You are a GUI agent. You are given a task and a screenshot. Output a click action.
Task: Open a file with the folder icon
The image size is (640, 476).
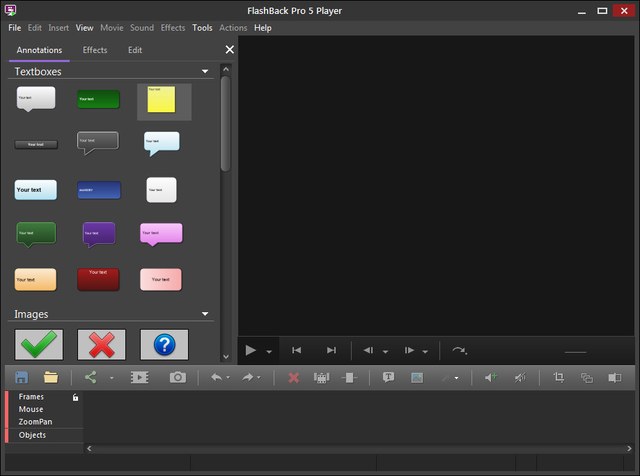pyautogui.click(x=50, y=377)
